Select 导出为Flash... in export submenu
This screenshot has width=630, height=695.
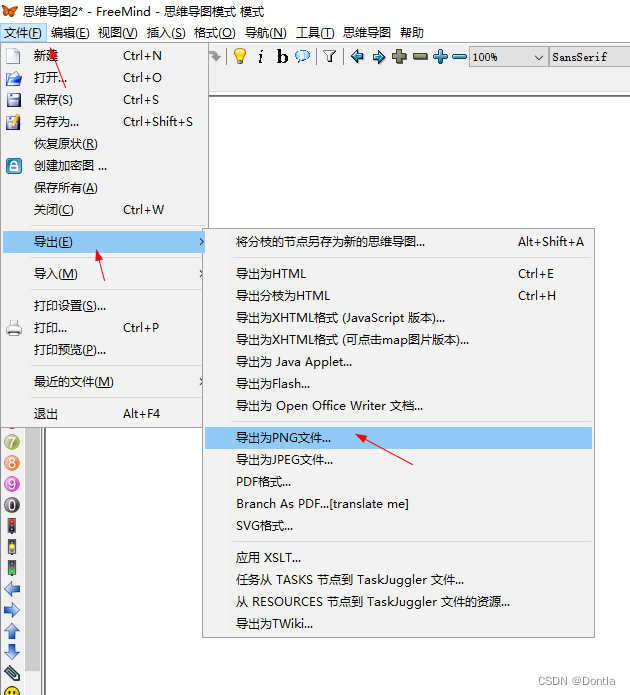point(398,384)
